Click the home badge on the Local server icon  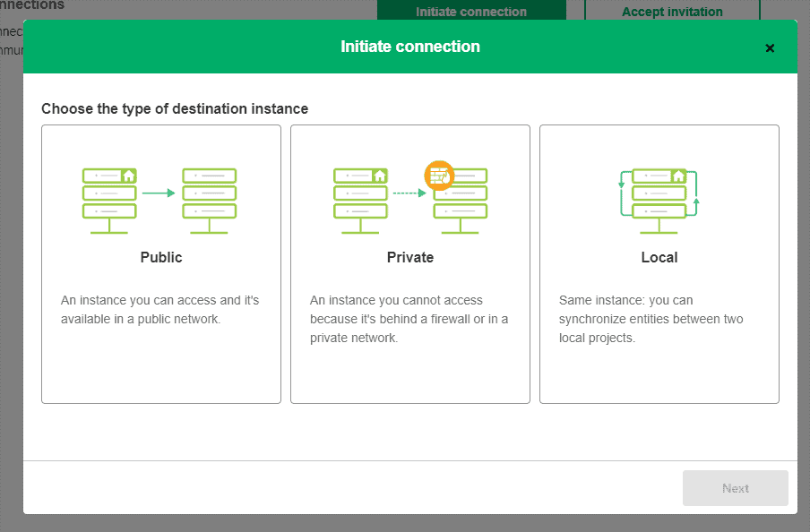click(678, 176)
